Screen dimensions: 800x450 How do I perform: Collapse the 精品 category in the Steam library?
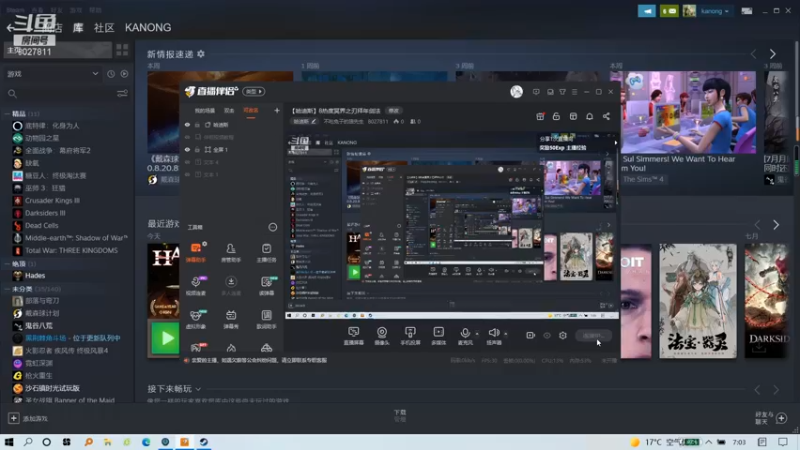click(x=7, y=113)
